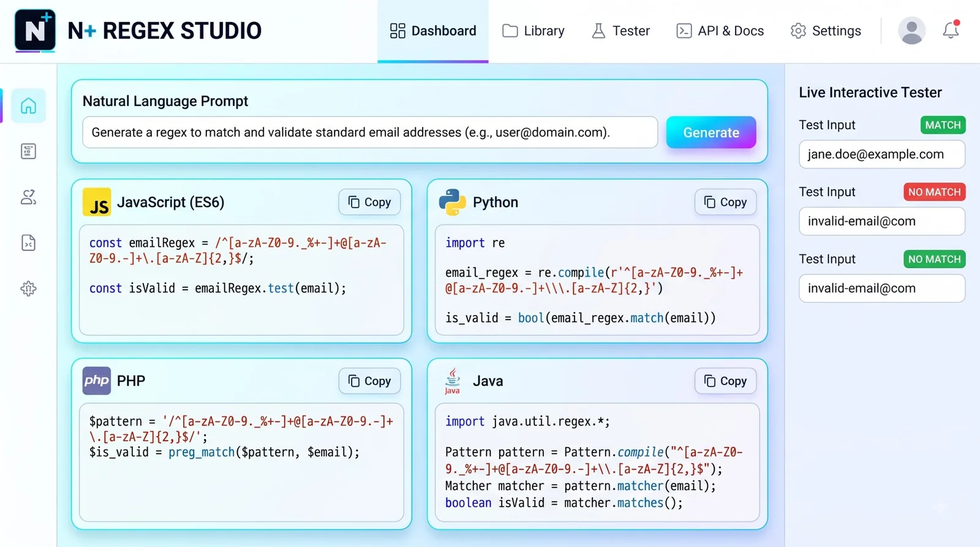Click the line "boolean isValid = matcher.matches();"
The image size is (980, 547).
click(563, 502)
